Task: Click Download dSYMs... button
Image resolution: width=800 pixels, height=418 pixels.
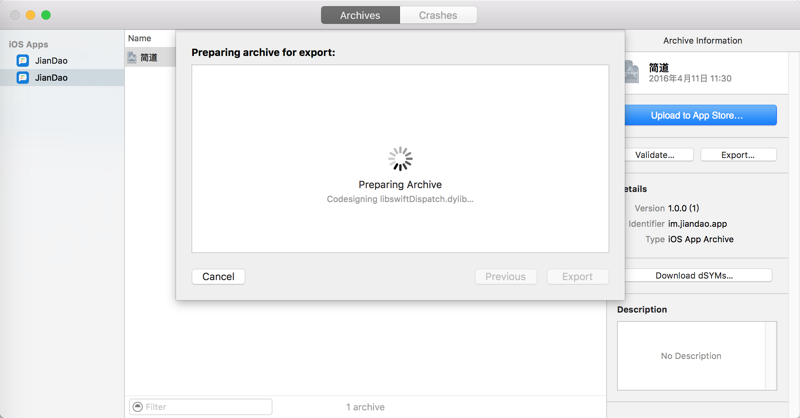Action: (698, 276)
